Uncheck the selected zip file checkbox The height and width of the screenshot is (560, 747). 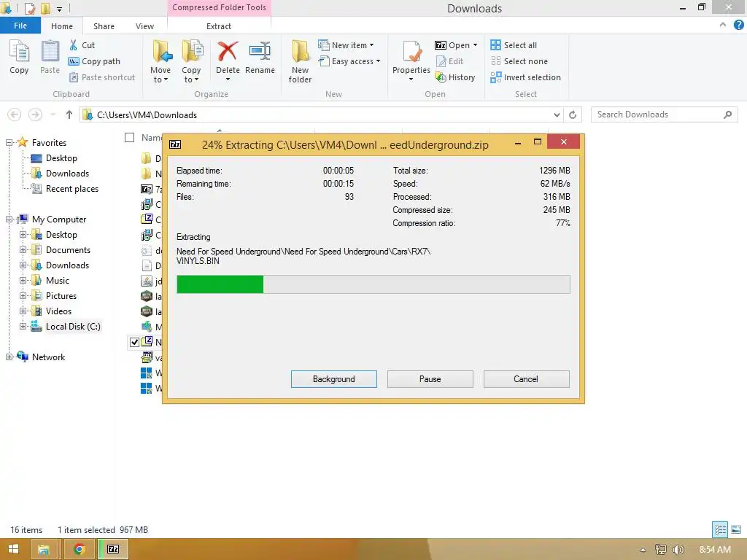(134, 343)
